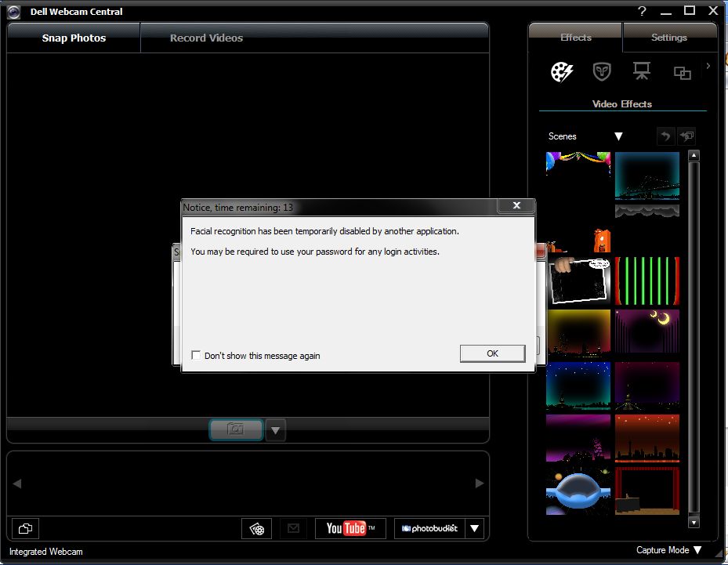This screenshot has height=565, width=728.
Task: Open the Avatars mask icon
Action: 602,72
